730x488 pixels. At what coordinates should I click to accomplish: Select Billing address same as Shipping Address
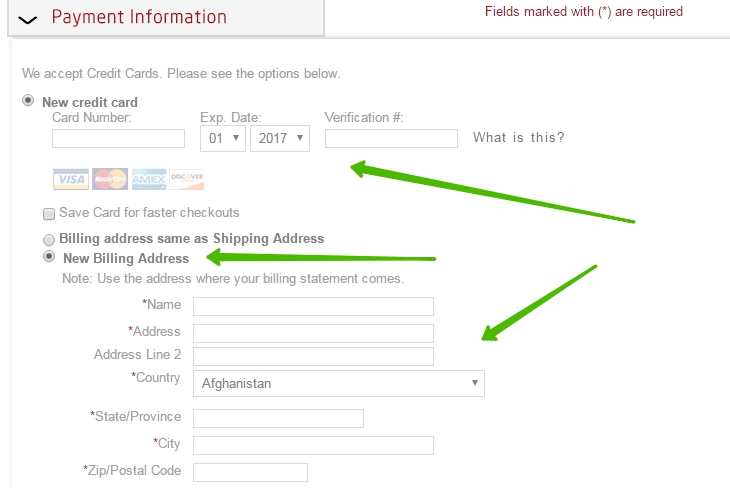(x=49, y=239)
